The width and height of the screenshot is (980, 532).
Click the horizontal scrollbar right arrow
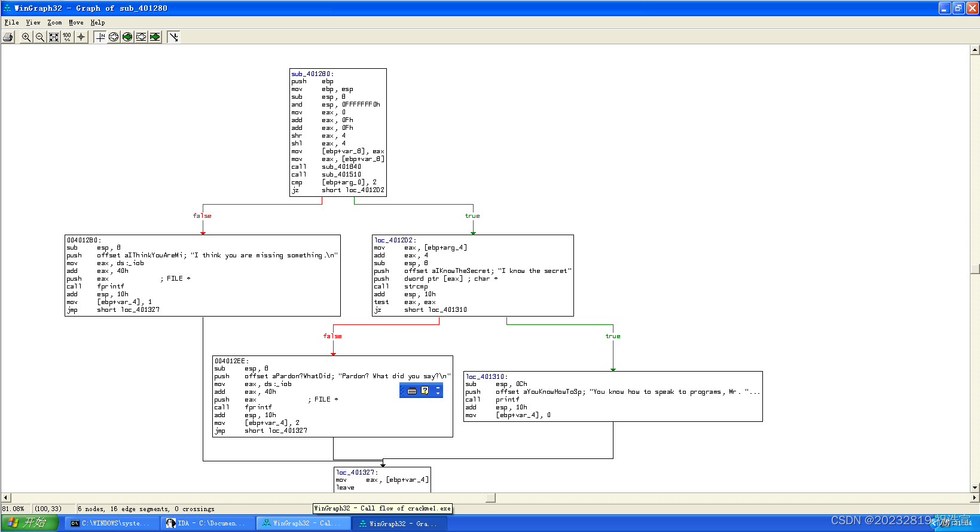click(x=975, y=497)
